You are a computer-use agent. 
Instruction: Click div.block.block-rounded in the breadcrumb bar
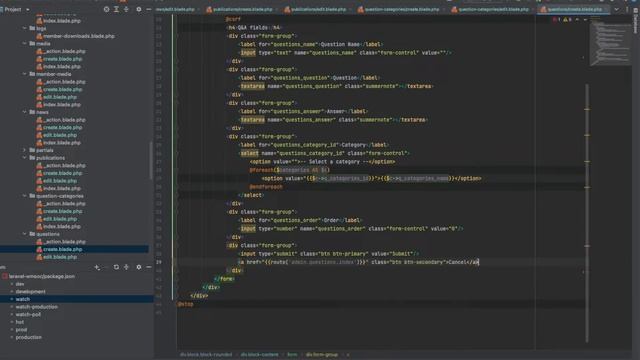pyautogui.click(x=206, y=355)
